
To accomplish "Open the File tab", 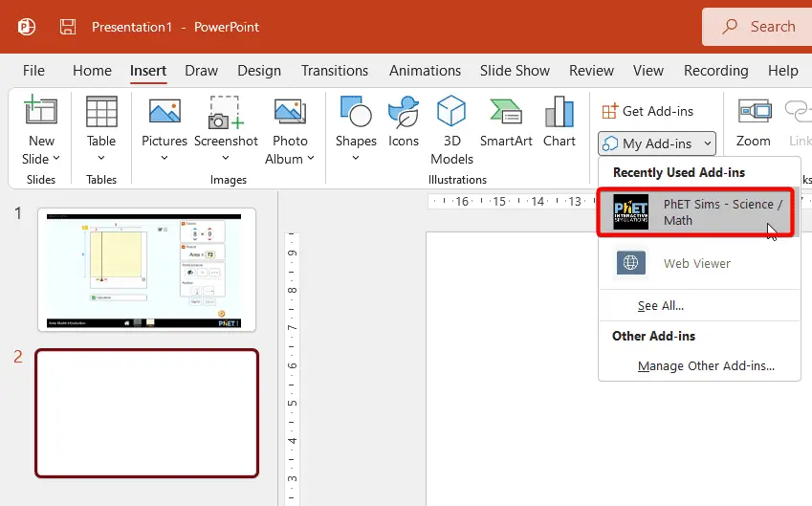I will tap(33, 71).
